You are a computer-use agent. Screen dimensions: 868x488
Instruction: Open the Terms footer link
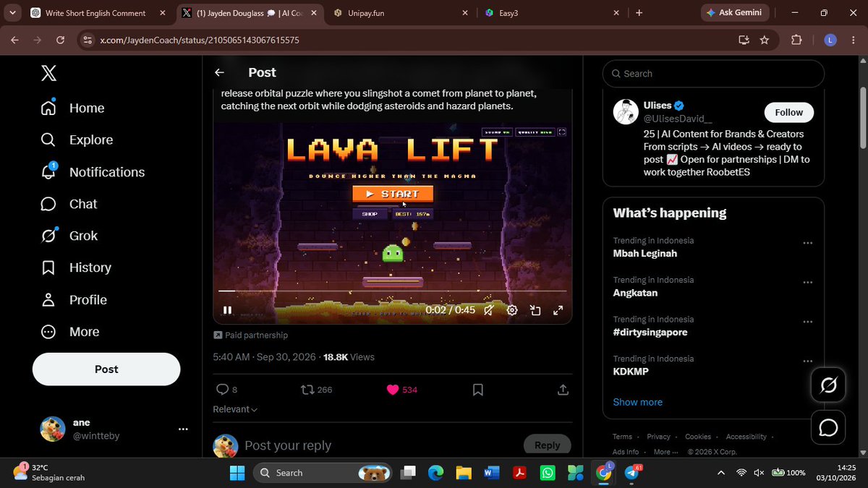(622, 437)
